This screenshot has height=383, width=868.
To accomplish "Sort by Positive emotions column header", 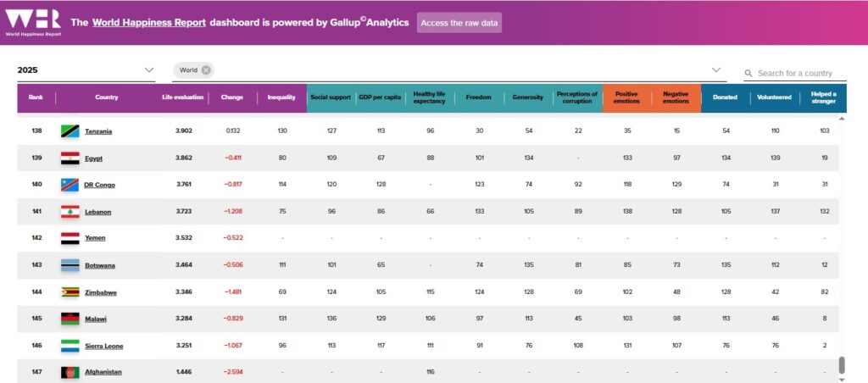I will tap(626, 97).
